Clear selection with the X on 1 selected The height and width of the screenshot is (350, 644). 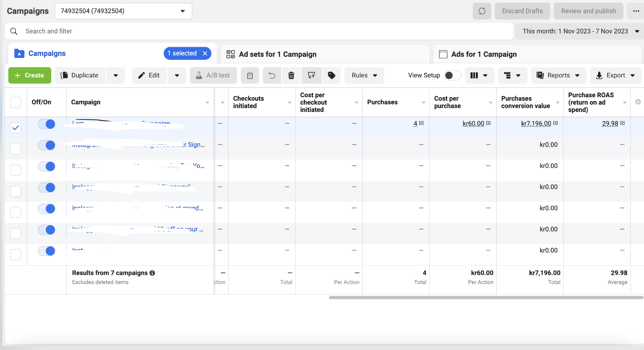point(205,53)
